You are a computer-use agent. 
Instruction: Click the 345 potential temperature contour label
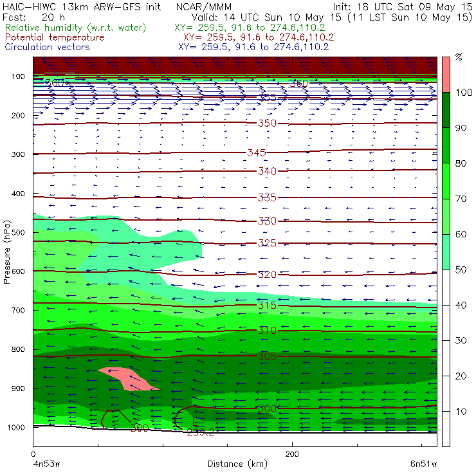click(x=257, y=152)
